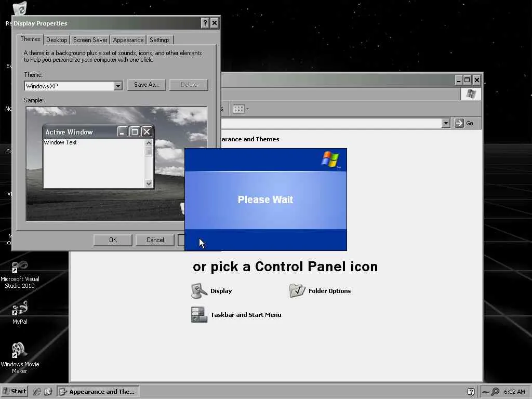Click the 6:02 AM taskbar clock

coord(514,392)
